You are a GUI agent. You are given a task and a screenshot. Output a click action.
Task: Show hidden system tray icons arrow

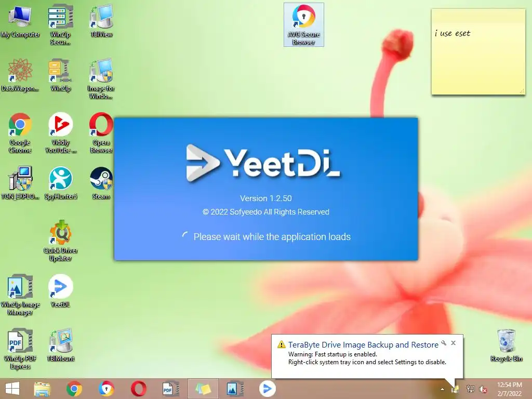443,389
